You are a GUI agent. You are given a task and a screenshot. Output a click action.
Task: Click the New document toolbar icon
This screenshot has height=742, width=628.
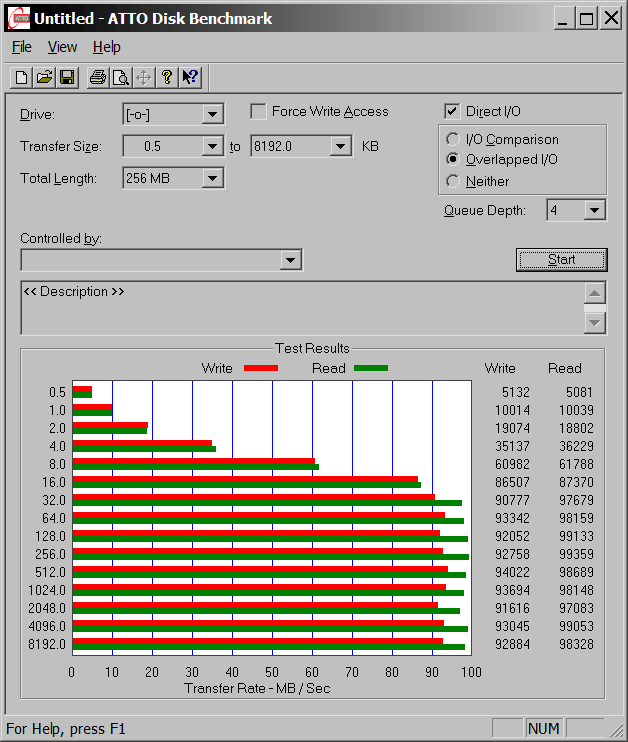(x=21, y=77)
